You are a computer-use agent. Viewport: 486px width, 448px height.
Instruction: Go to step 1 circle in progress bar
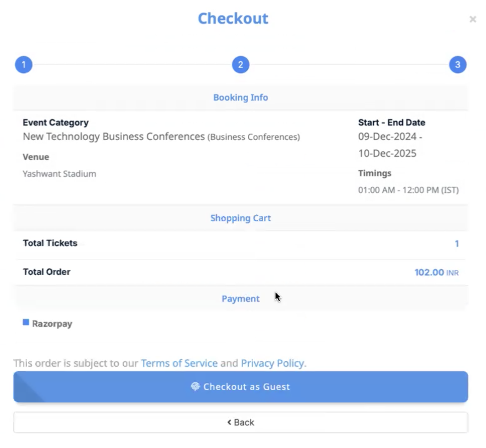[24, 65]
